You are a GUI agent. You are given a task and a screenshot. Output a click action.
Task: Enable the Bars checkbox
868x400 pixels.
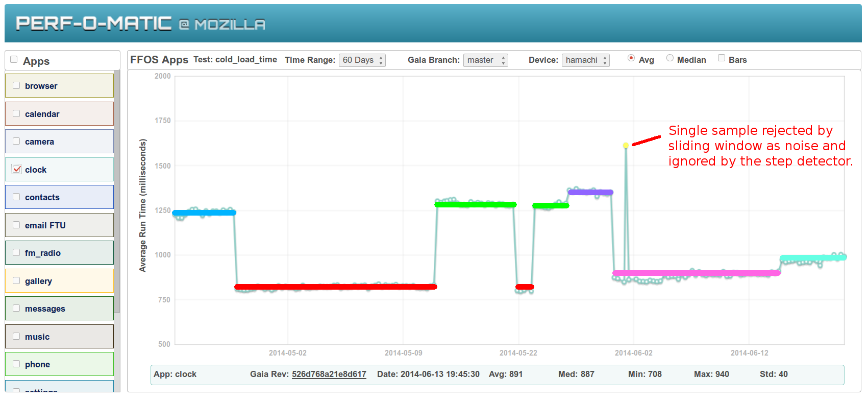click(722, 58)
